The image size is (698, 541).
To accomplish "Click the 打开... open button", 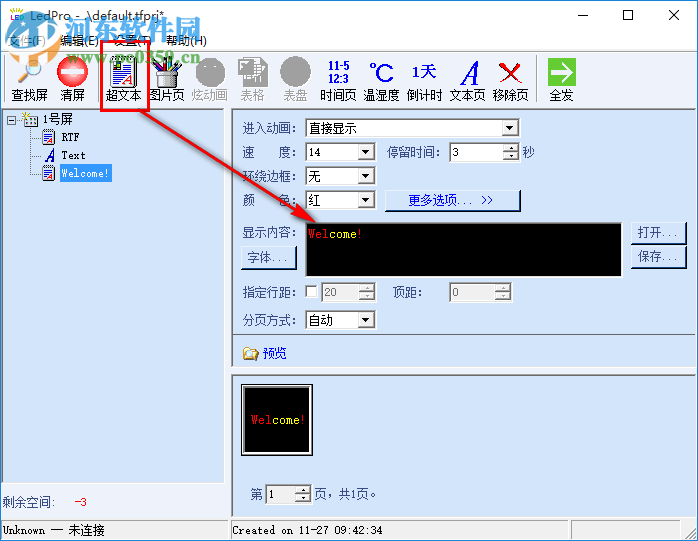I will point(658,233).
